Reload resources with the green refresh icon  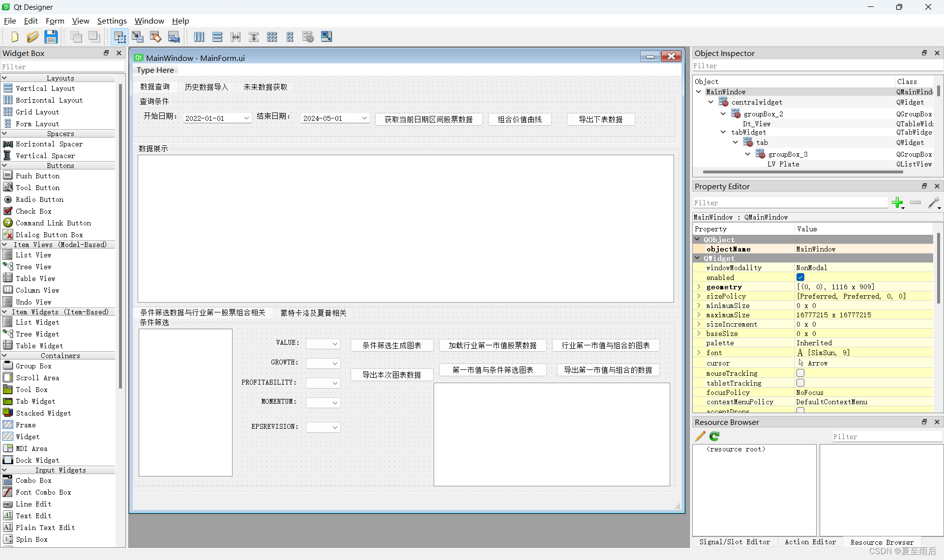coord(714,436)
